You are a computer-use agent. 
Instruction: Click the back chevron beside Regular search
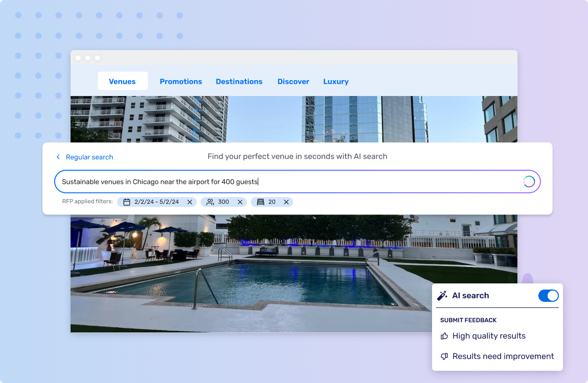point(58,157)
